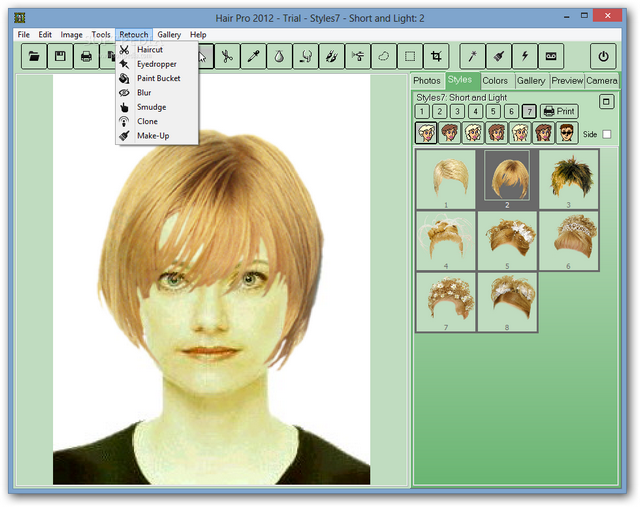Click the Open folder toolbar icon

tap(34, 56)
